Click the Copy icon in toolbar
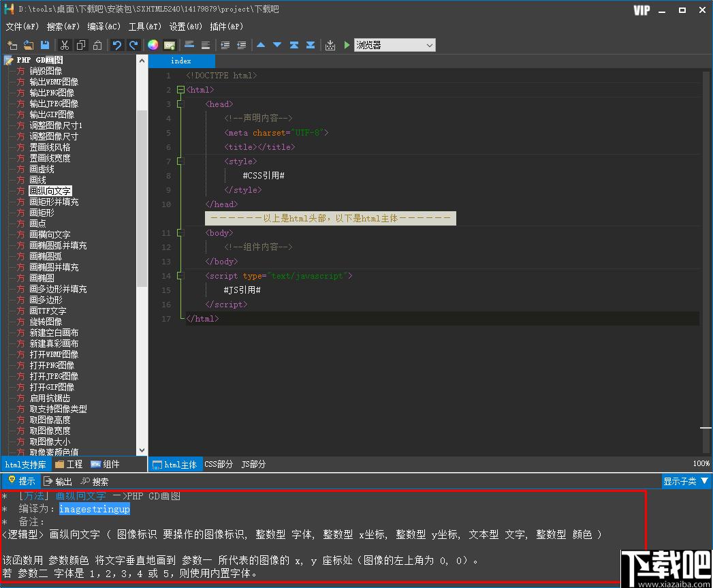Viewport: 713px width, 588px height. pos(81,45)
